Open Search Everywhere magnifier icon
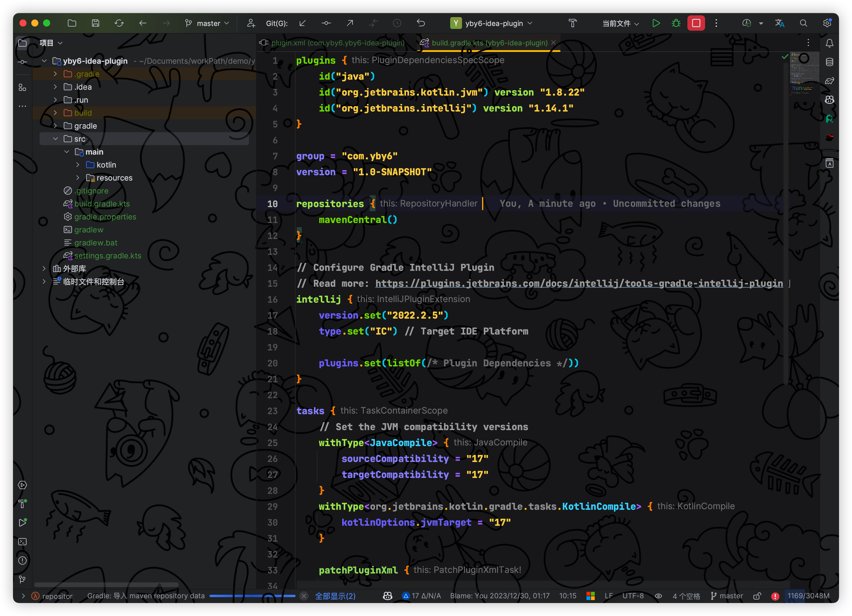The width and height of the screenshot is (852, 616). coord(803,23)
